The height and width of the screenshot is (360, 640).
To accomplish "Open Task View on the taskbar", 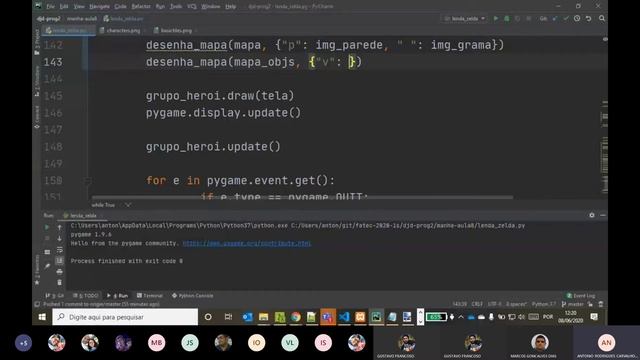I will (x=228, y=317).
